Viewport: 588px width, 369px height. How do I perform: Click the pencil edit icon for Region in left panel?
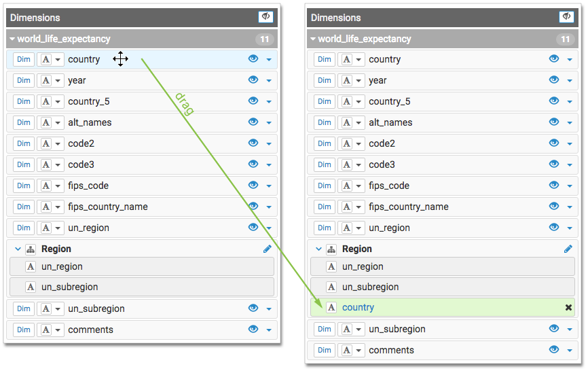coord(267,249)
